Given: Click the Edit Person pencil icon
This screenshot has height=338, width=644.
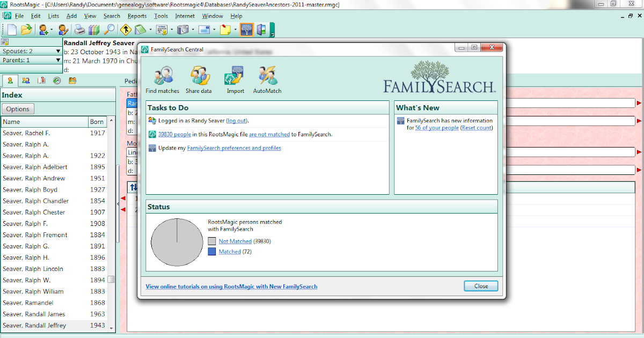Looking at the screenshot, I should click(x=63, y=30).
